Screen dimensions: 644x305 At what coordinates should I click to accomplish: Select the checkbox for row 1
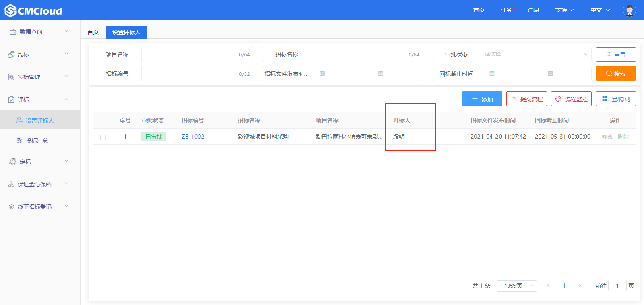pyautogui.click(x=103, y=137)
